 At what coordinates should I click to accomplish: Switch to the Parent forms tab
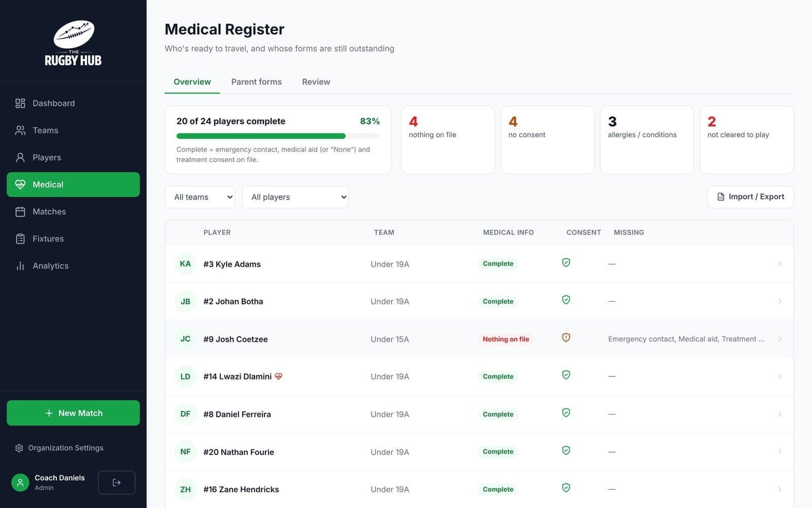point(256,82)
